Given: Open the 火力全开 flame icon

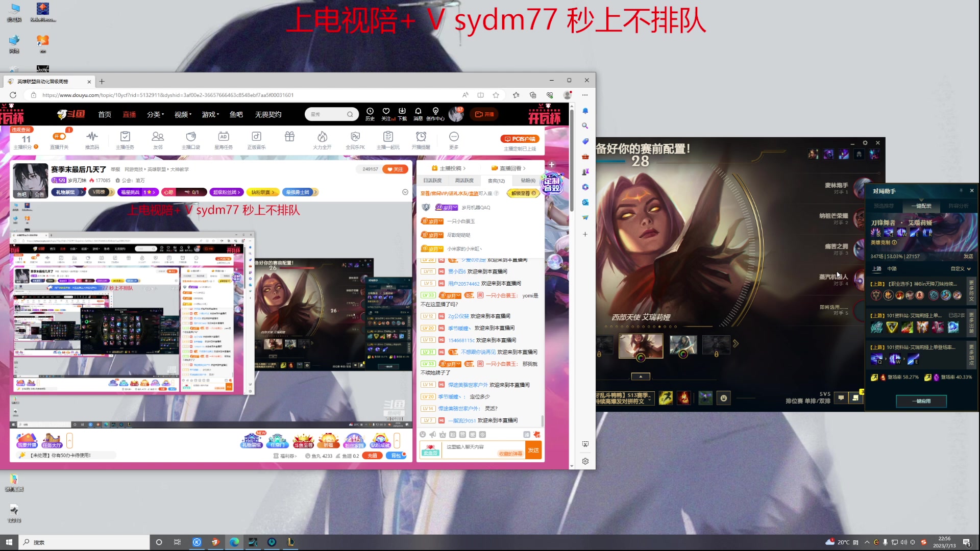Looking at the screenshot, I should 322,138.
